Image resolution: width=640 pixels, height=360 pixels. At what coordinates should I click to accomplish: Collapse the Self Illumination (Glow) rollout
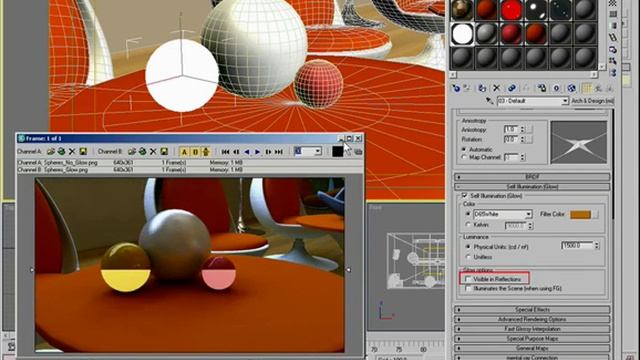(532, 187)
